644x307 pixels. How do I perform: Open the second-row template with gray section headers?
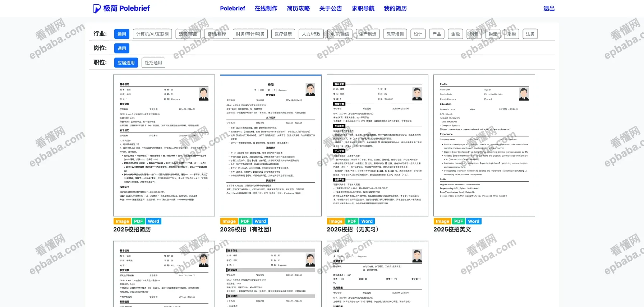tap(271, 274)
